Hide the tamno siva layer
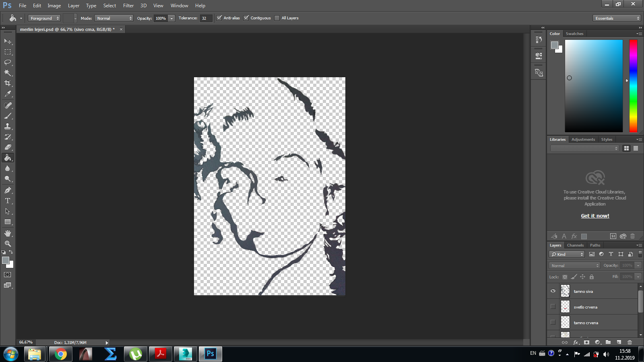644x362 pixels. coord(553,291)
